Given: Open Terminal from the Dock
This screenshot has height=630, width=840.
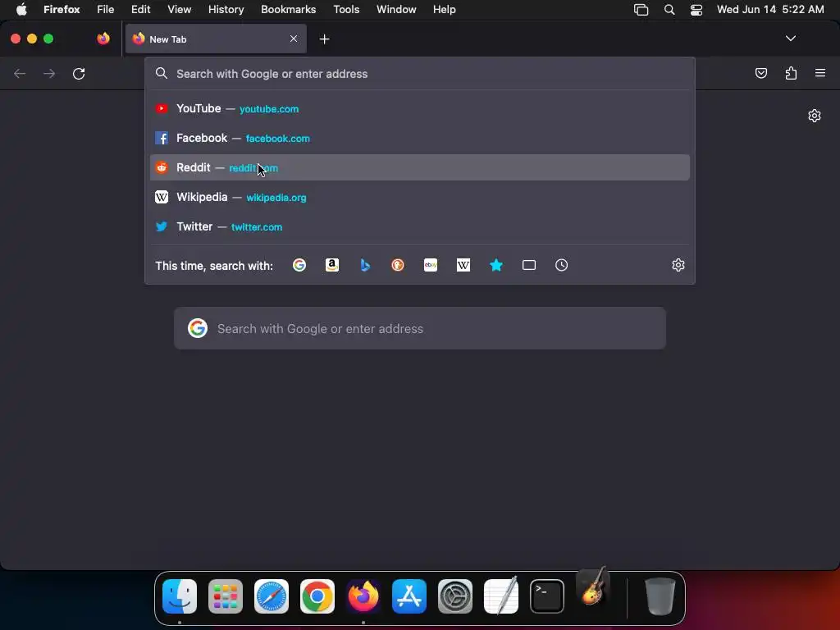Looking at the screenshot, I should pos(547,596).
